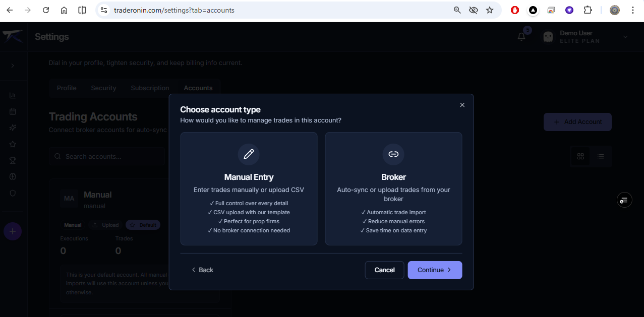Click the purple plus button in sidebar
The height and width of the screenshot is (317, 644).
point(13,232)
